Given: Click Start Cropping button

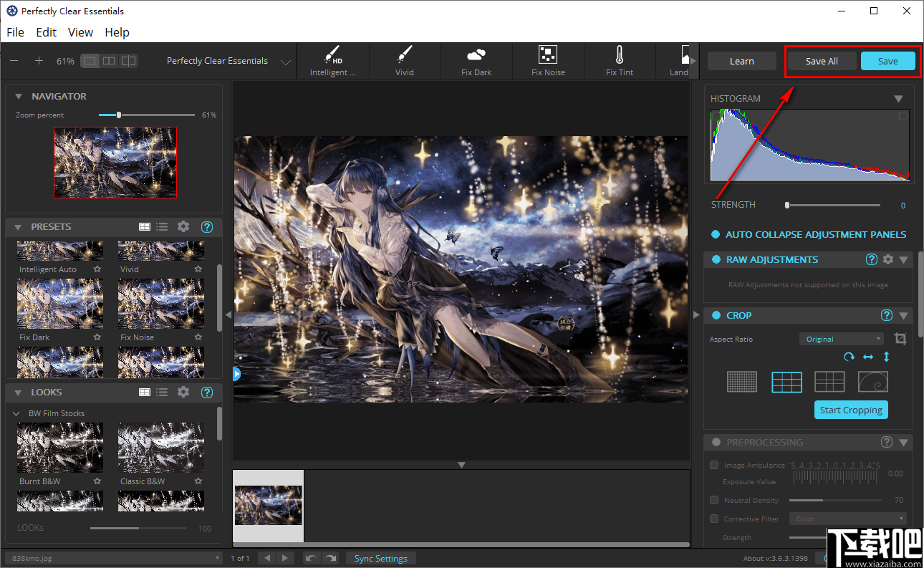Looking at the screenshot, I should pos(851,410).
